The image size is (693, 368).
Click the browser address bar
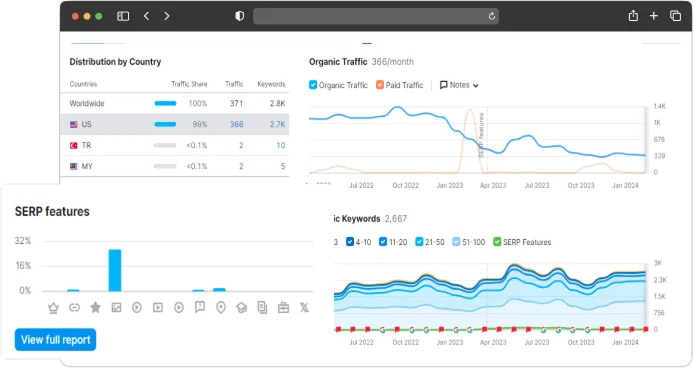(x=376, y=16)
